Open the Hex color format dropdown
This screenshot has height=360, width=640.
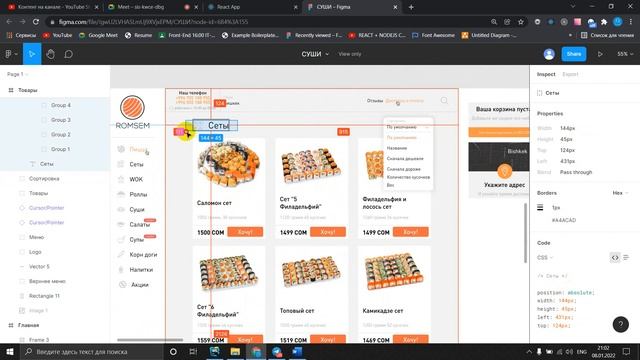tap(620, 193)
